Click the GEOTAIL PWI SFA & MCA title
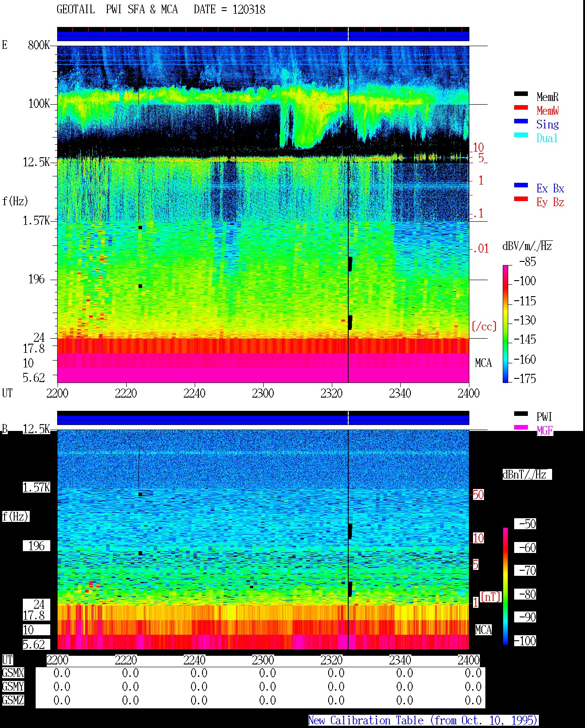 [161, 10]
